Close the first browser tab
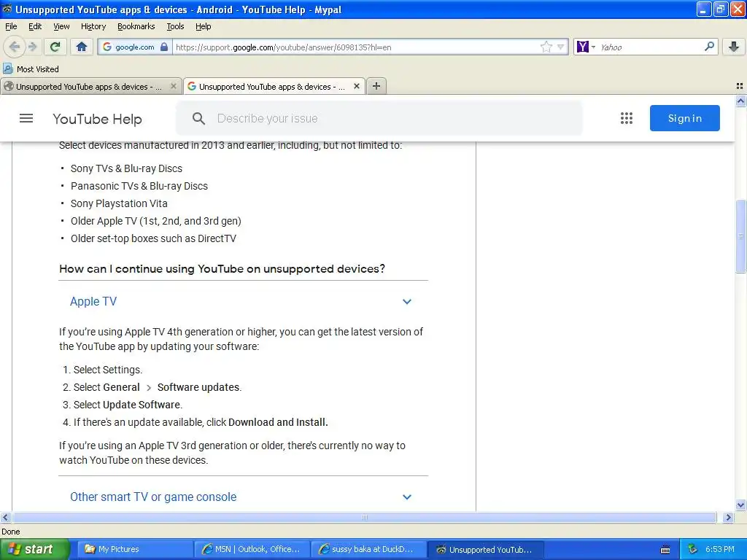The height and width of the screenshot is (560, 747). click(x=174, y=86)
